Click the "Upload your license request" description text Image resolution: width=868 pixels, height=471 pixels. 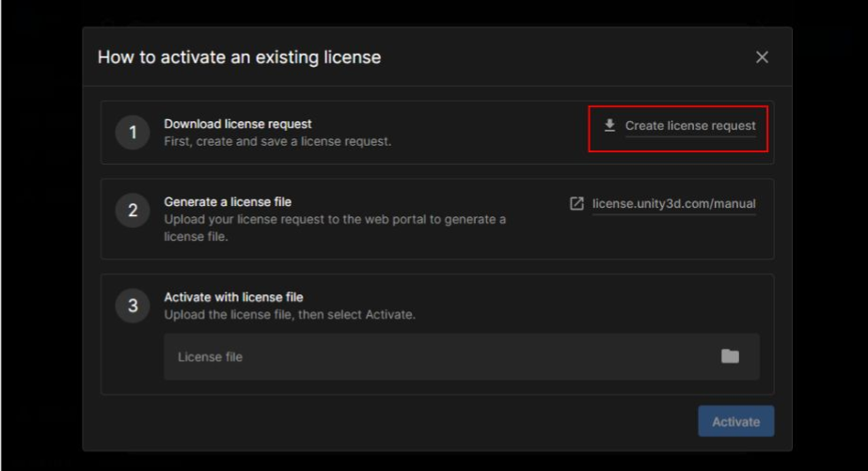[335, 219]
